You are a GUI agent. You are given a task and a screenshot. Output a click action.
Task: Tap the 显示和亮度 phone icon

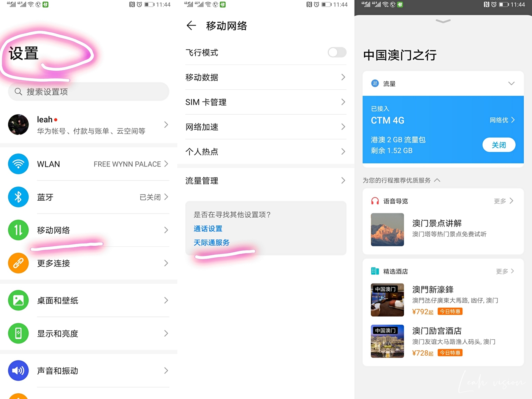[x=18, y=333]
